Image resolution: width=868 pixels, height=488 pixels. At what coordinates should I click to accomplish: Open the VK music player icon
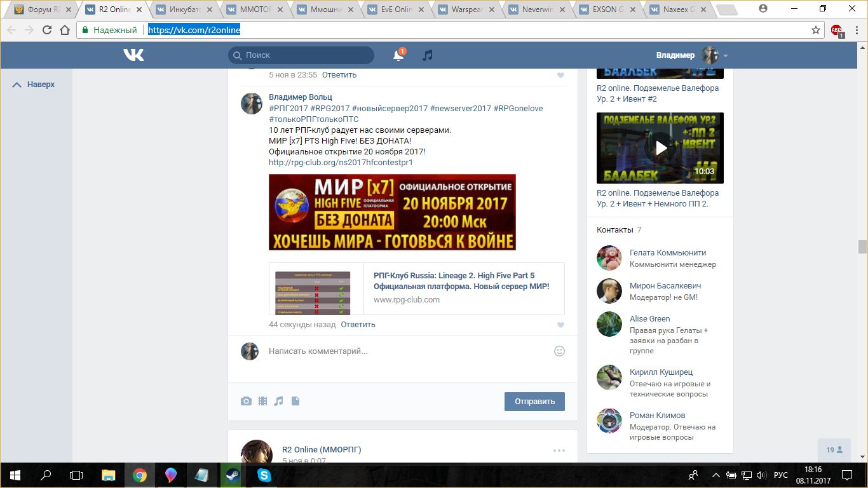tap(428, 55)
